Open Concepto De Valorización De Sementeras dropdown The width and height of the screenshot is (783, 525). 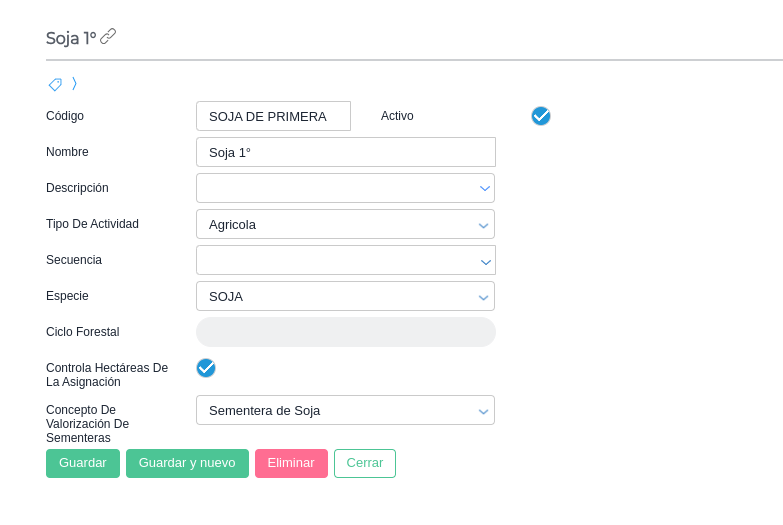[484, 411]
